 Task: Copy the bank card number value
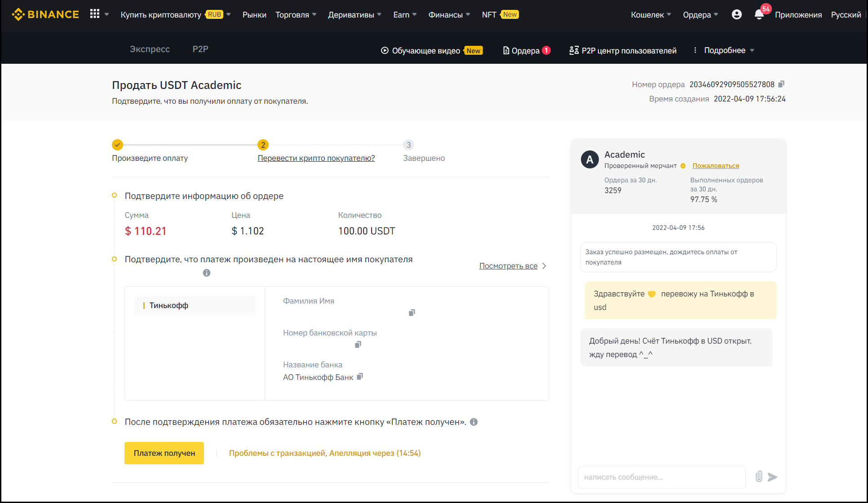(x=358, y=344)
